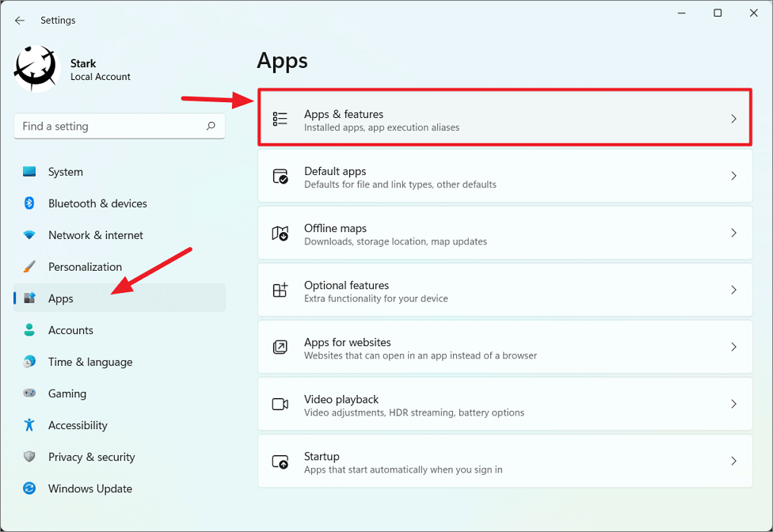Screen dimensions: 773x532
Task: Click the Optional features grid-plus icon
Action: click(280, 290)
